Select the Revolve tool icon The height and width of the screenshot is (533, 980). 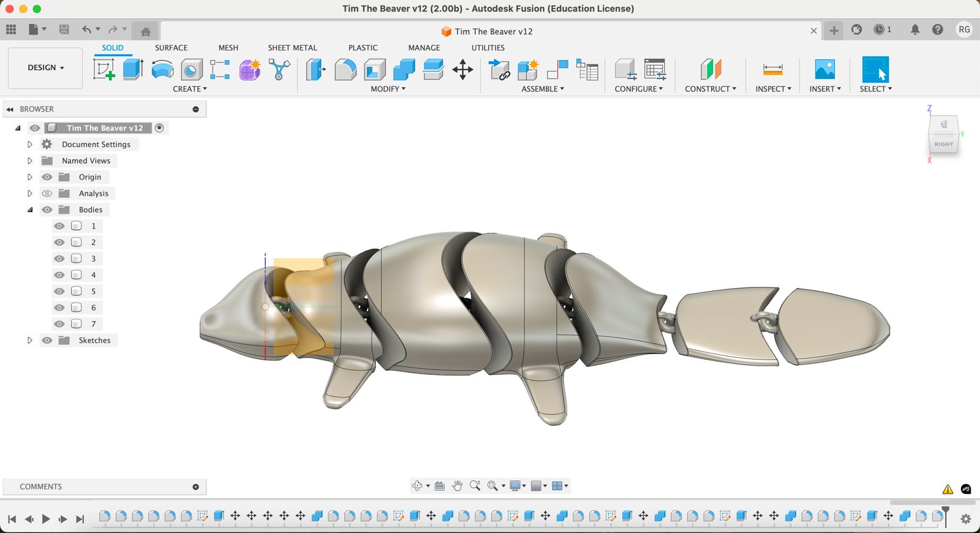[162, 69]
